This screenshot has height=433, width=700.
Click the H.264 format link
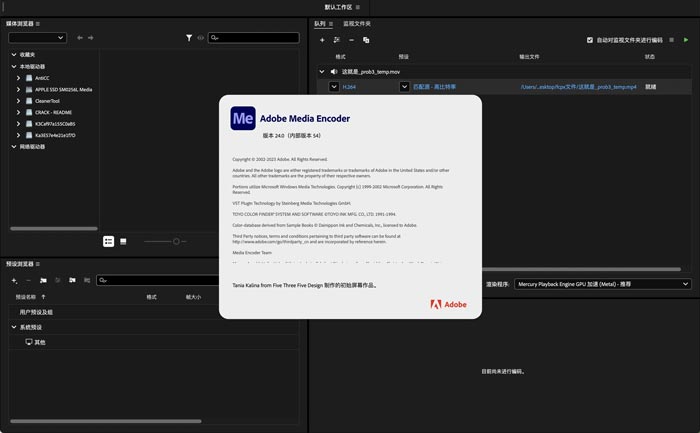point(349,87)
